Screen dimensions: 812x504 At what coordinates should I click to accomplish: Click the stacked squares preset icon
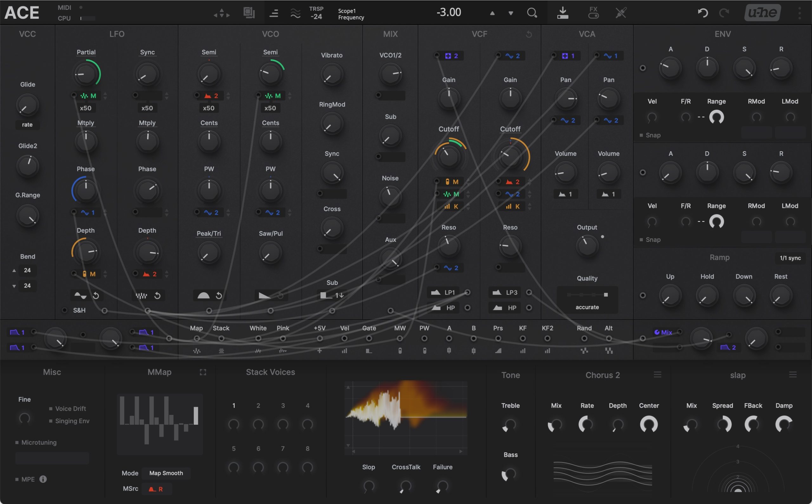pyautogui.click(x=249, y=13)
